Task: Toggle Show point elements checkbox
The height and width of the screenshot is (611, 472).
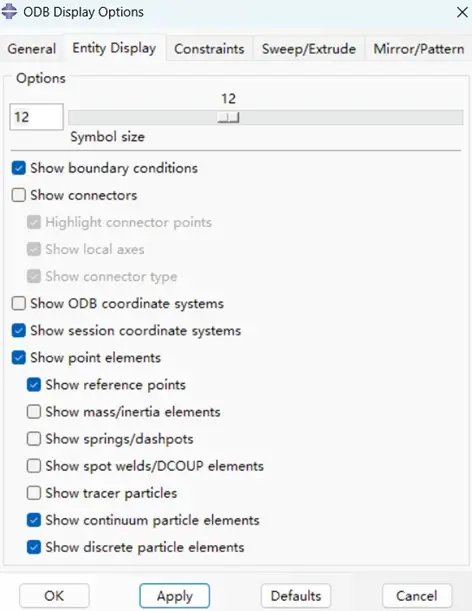Action: coord(19,357)
